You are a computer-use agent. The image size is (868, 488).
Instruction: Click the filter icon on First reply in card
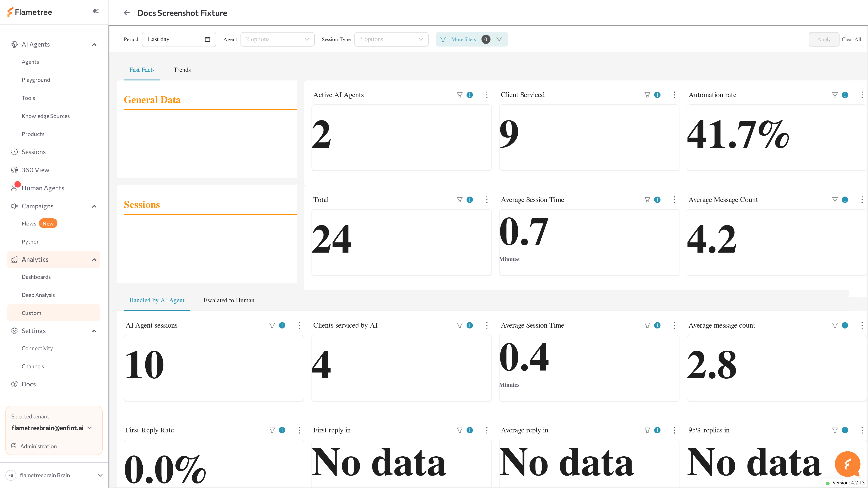click(460, 430)
